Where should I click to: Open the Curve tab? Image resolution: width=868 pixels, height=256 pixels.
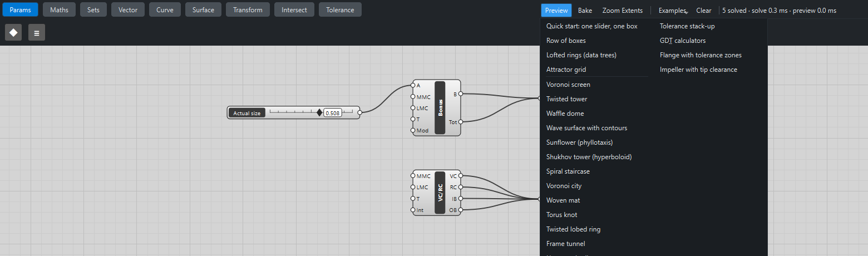[165, 9]
